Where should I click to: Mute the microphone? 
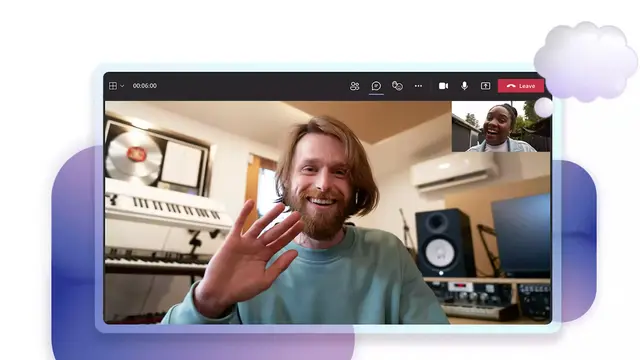click(464, 86)
